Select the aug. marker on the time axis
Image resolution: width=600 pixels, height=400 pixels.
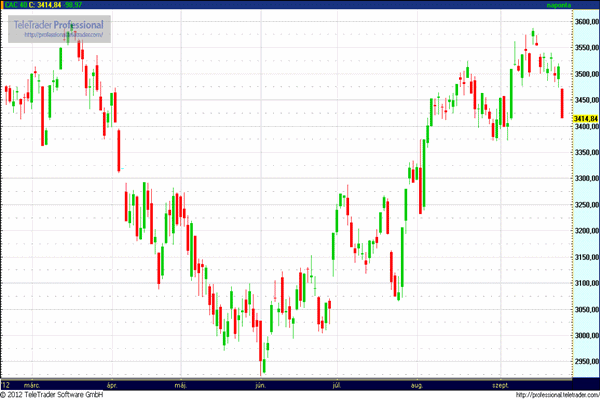coord(416,384)
